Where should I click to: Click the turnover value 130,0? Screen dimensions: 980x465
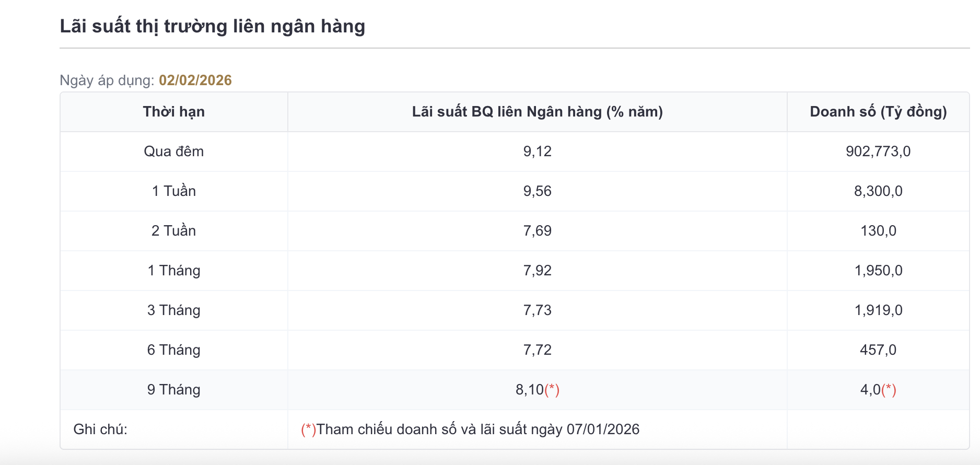[878, 231]
